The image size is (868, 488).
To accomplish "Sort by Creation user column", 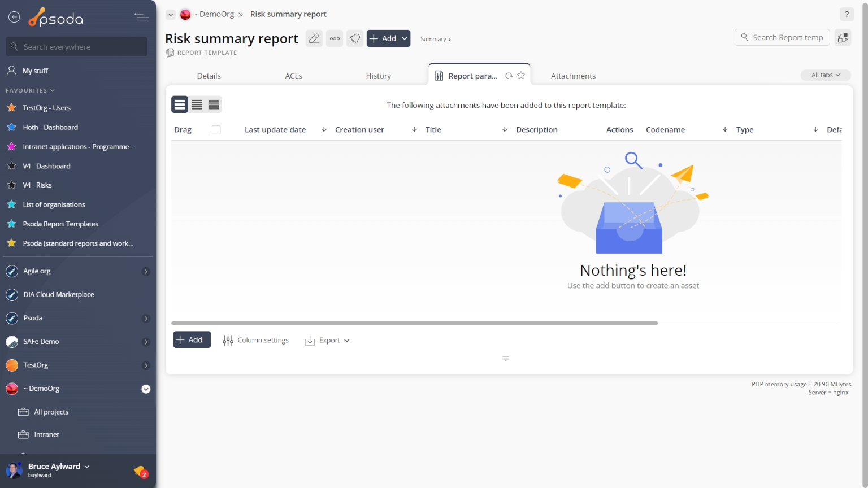I will point(414,129).
